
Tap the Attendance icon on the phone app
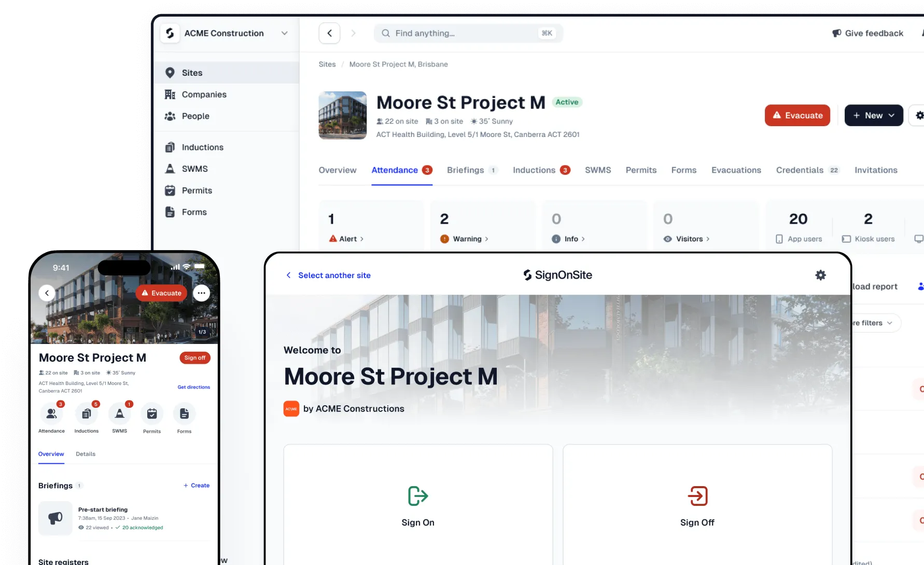pos(51,414)
